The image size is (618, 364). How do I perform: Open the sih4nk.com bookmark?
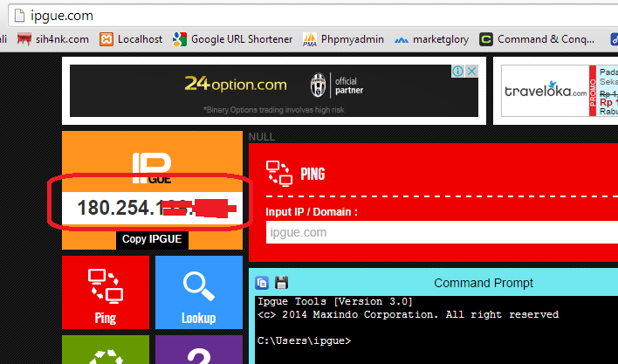pyautogui.click(x=53, y=39)
